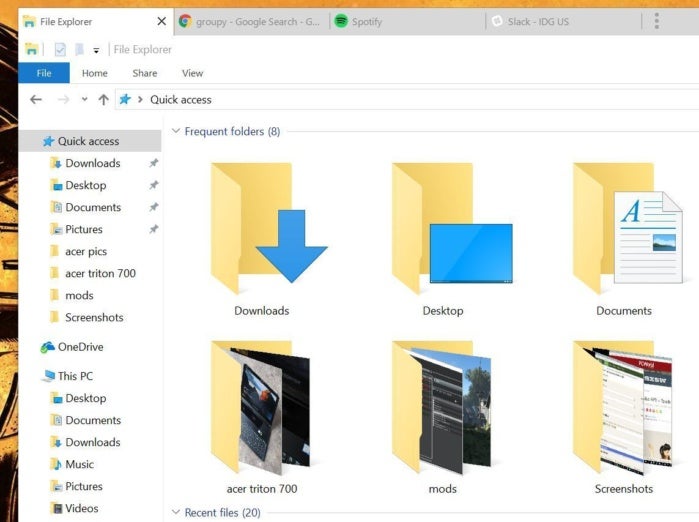The width and height of the screenshot is (699, 522).
Task: Select the mods folder thumbnail
Action: pos(442,407)
